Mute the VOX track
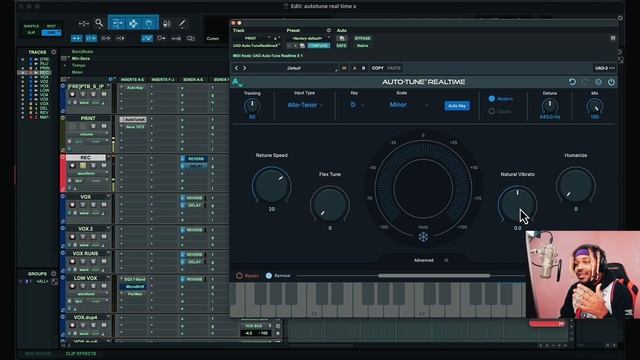The height and width of the screenshot is (360, 640). click(104, 205)
